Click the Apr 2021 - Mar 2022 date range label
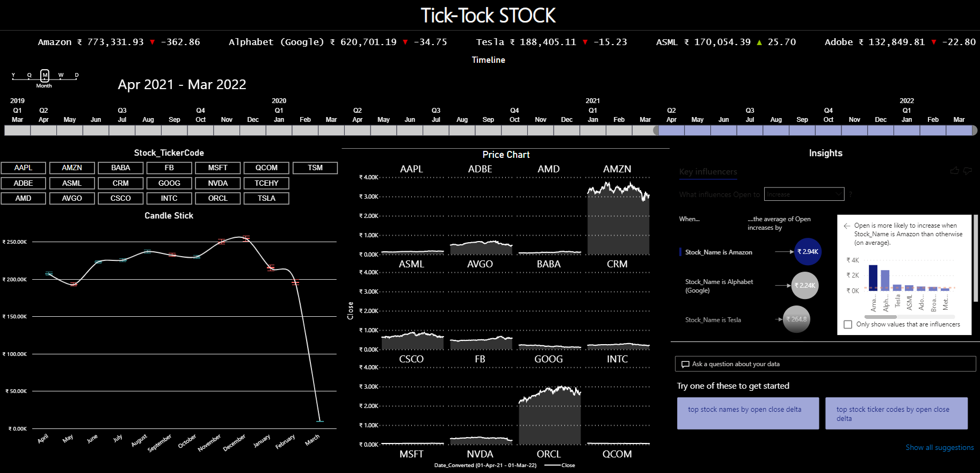Screen dimensions: 980x473 click(182, 85)
